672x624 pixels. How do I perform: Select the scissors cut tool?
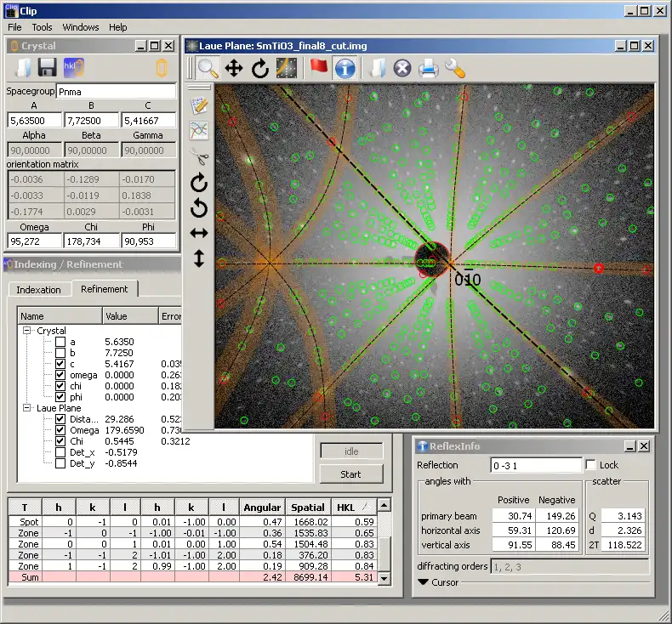(x=199, y=156)
